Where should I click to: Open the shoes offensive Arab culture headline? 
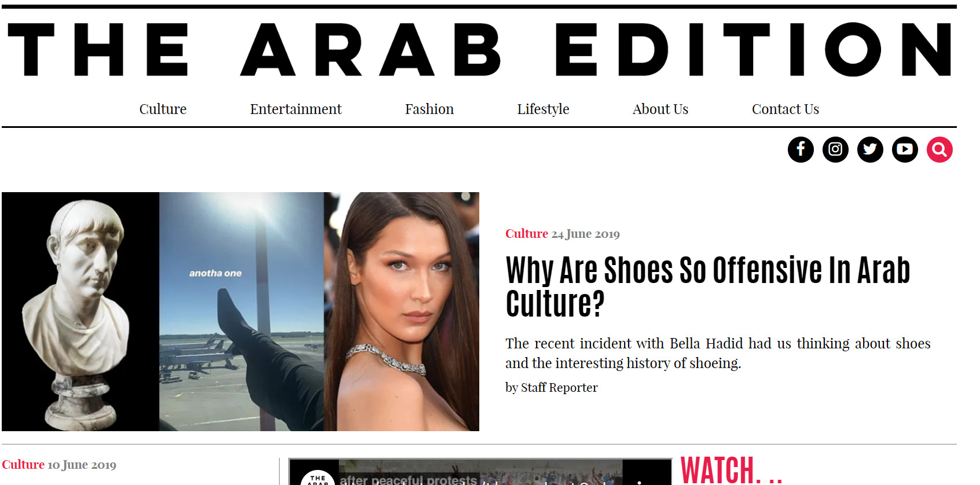pyautogui.click(x=707, y=286)
